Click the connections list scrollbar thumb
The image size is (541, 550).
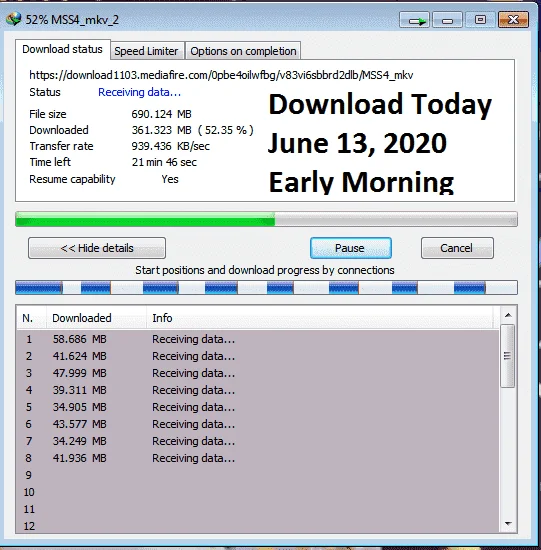tap(508, 356)
